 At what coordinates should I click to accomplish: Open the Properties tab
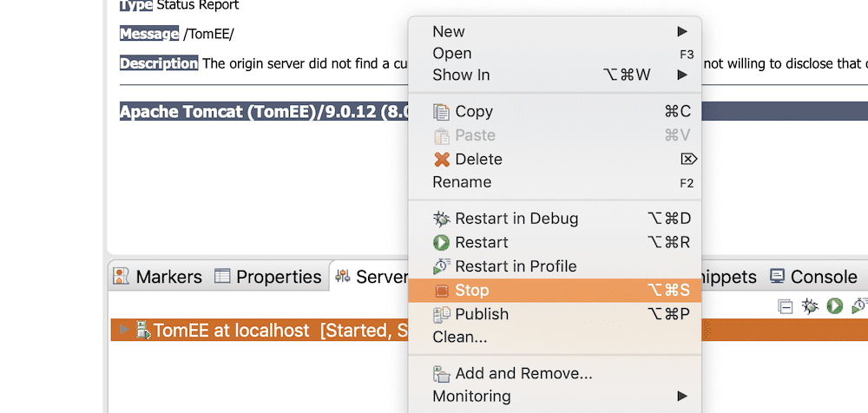pos(268,276)
